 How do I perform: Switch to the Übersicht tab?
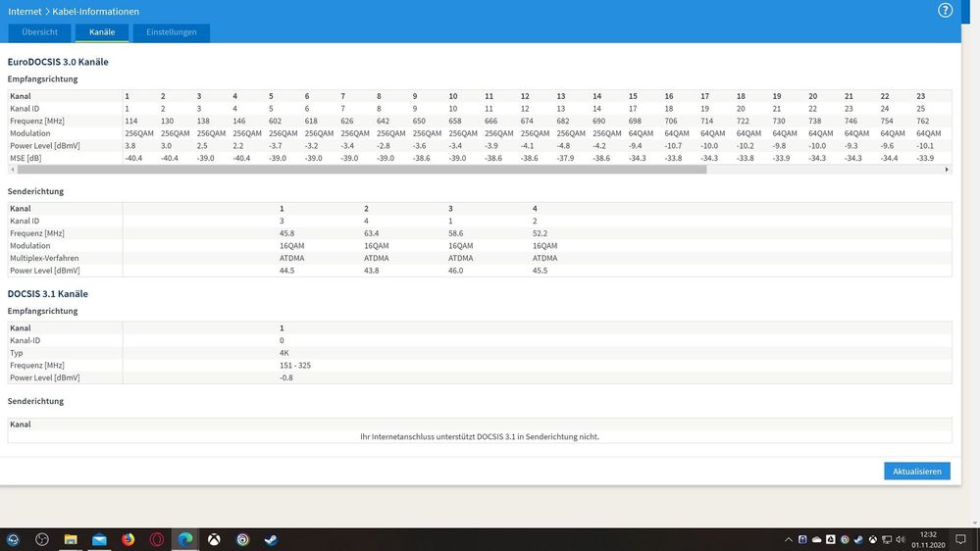pos(39,32)
